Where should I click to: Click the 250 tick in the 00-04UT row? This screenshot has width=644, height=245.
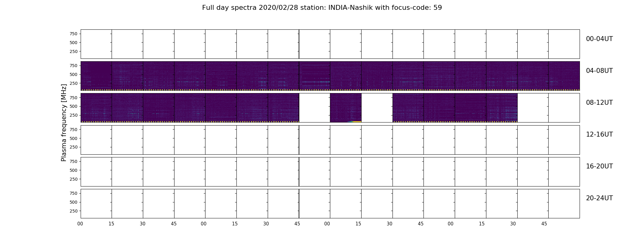(74, 51)
